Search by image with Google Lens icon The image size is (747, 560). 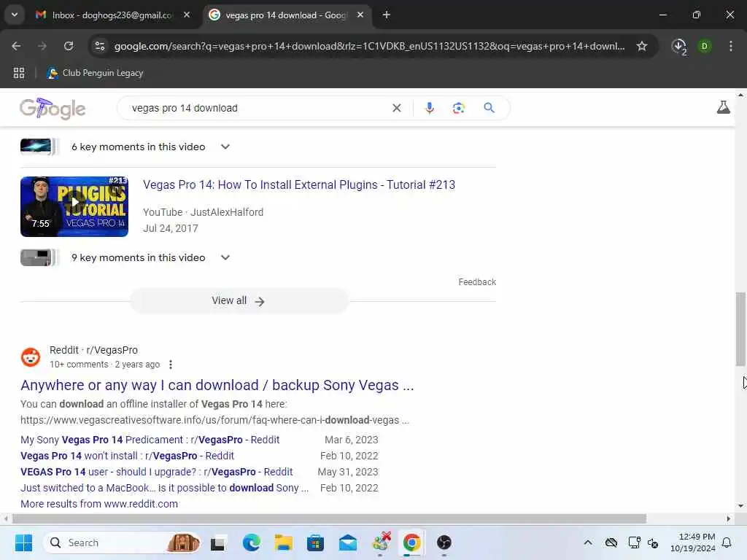coord(458,108)
